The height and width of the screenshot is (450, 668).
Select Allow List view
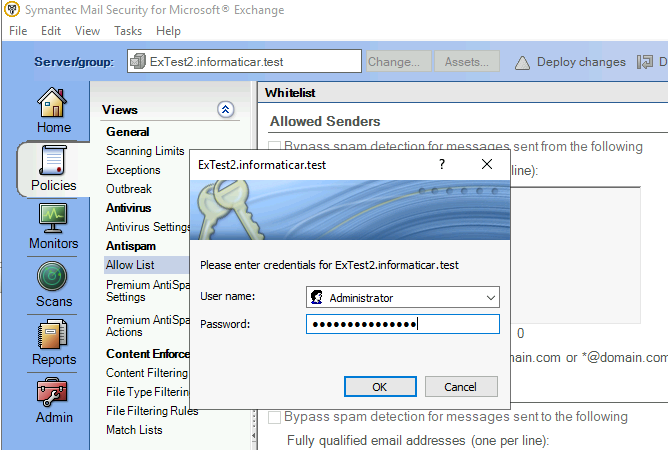(146, 265)
